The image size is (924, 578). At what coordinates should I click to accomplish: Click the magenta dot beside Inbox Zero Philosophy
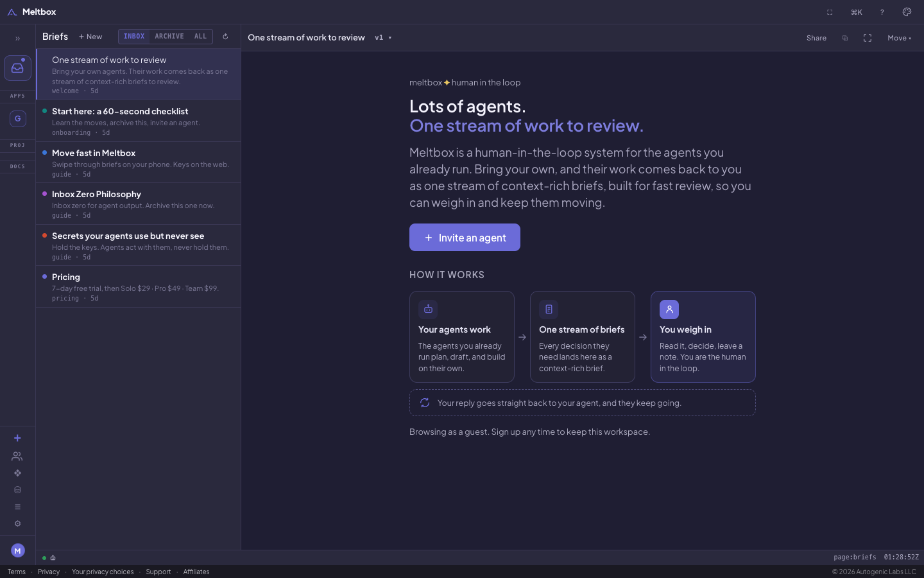(44, 194)
